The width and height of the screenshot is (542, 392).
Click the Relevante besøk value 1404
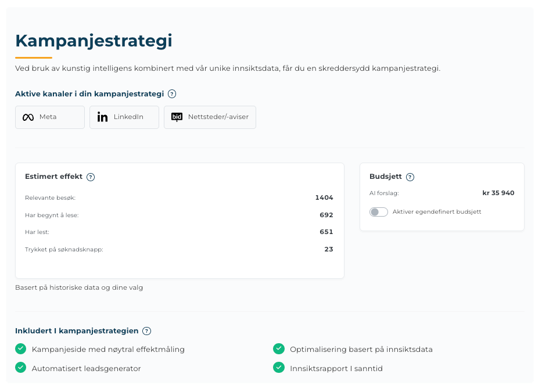324,198
